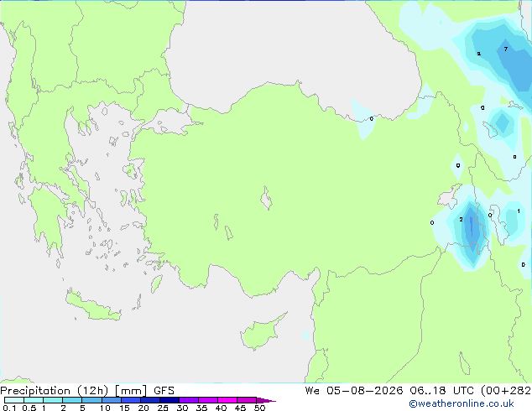Click the Cyprus island on the map
The height and width of the screenshot is (411, 532).
261,333
